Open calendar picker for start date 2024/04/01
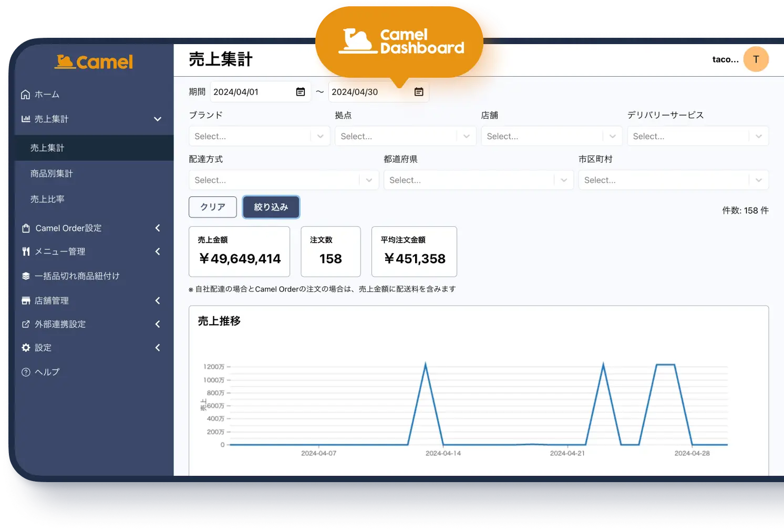 tap(301, 92)
